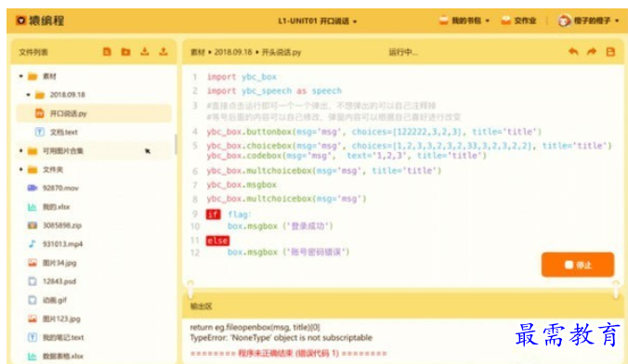The width and height of the screenshot is (628, 364).
Task: Click the highlighted red 'if' keyword
Action: click(x=213, y=214)
